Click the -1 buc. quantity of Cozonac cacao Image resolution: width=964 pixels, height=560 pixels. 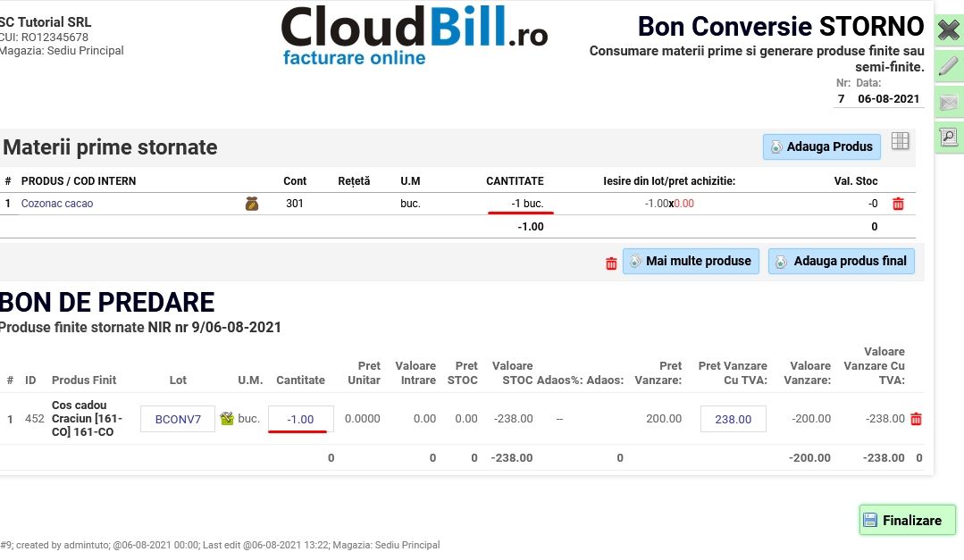click(x=526, y=204)
